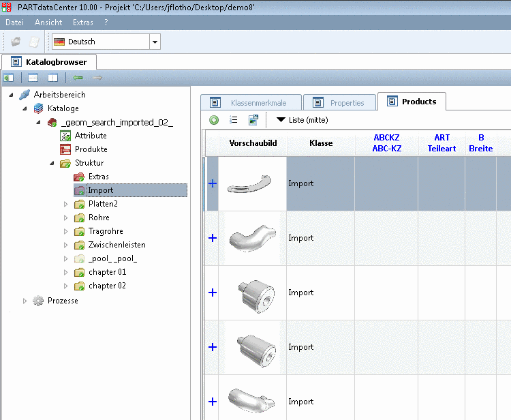The height and width of the screenshot is (420, 511).
Task: Expand first product row with plus
Action: click(x=213, y=183)
